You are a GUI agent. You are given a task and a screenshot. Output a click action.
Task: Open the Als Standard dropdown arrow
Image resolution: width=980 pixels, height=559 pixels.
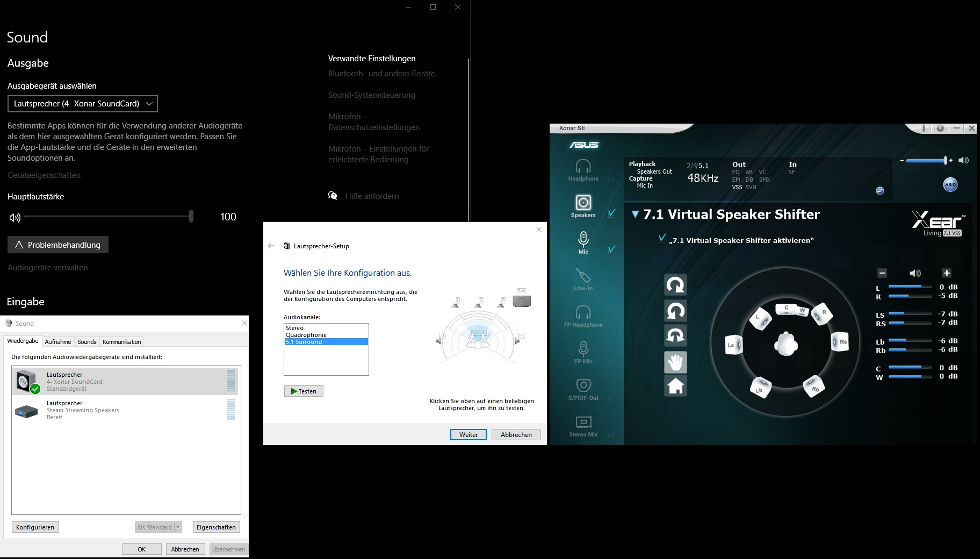178,527
